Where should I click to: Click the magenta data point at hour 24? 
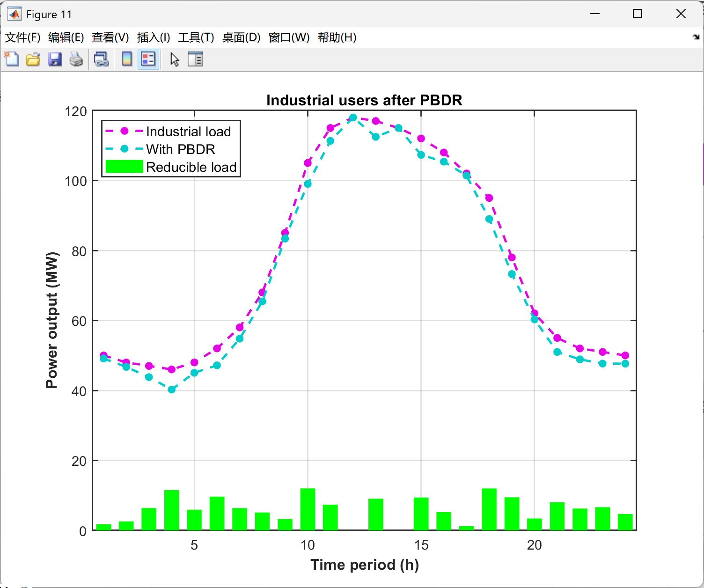pyautogui.click(x=625, y=355)
